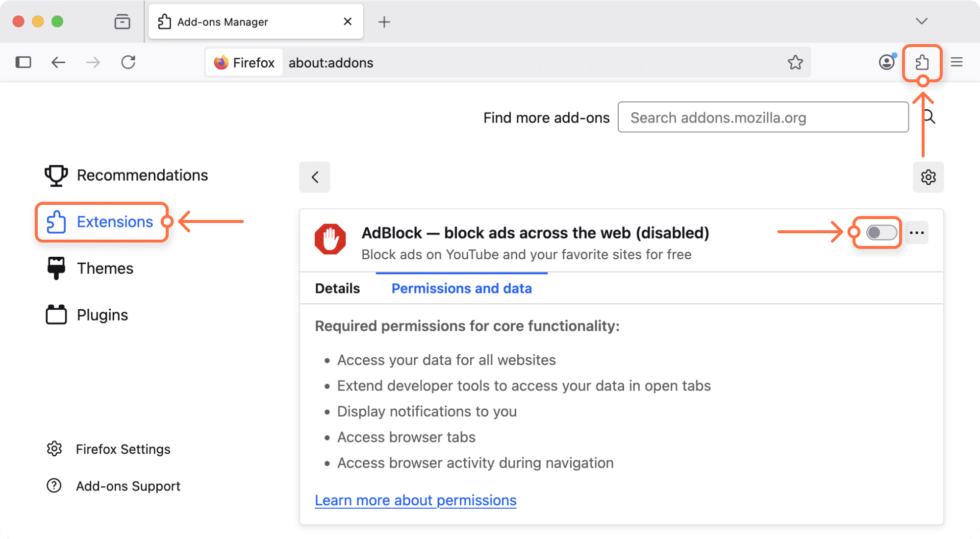980x539 pixels.
Task: Select Plugins in the sidebar
Action: point(102,315)
